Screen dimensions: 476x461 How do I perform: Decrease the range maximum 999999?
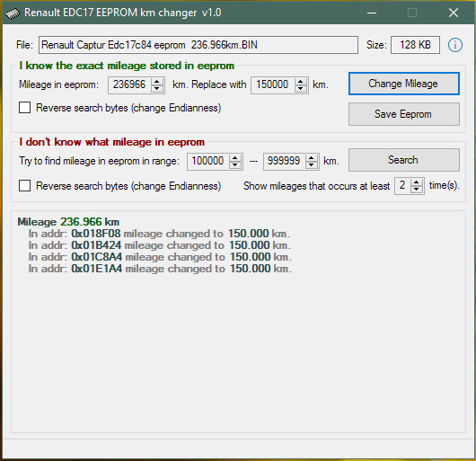point(311,164)
